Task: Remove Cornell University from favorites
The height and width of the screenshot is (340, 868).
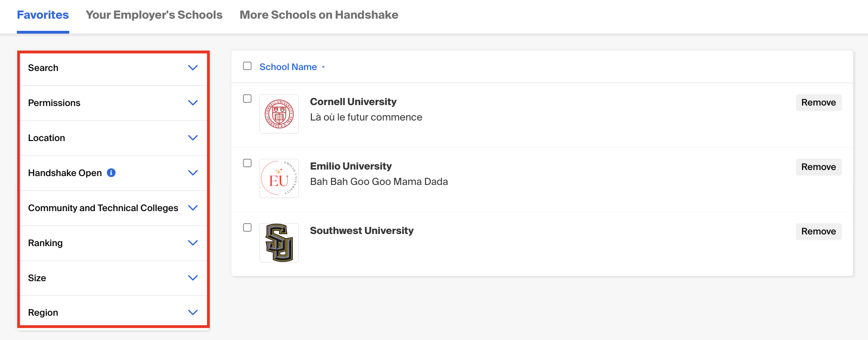Action: coord(818,103)
